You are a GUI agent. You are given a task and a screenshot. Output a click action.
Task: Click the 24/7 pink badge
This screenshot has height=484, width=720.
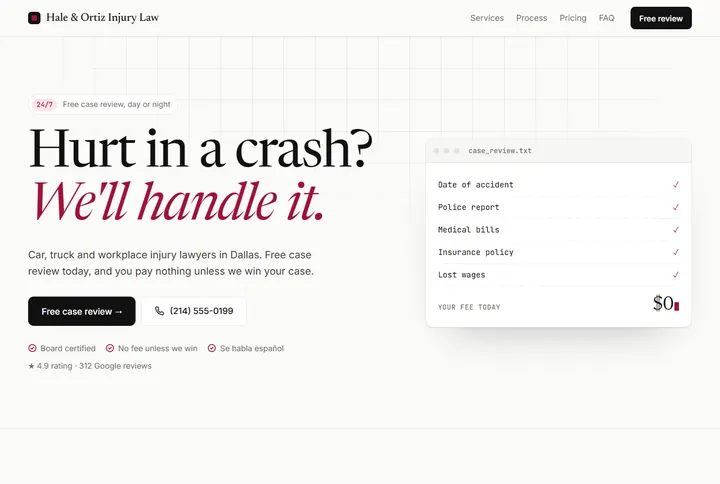coord(45,104)
